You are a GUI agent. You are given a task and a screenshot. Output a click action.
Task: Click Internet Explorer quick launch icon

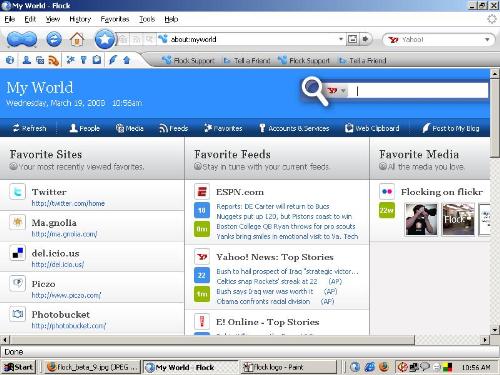tap(369, 367)
